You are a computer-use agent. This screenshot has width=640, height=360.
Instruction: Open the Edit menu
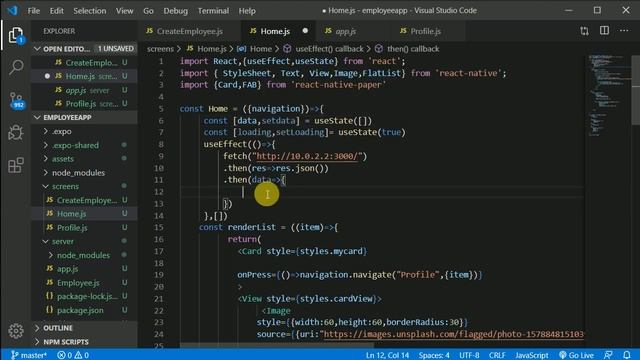pos(56,11)
